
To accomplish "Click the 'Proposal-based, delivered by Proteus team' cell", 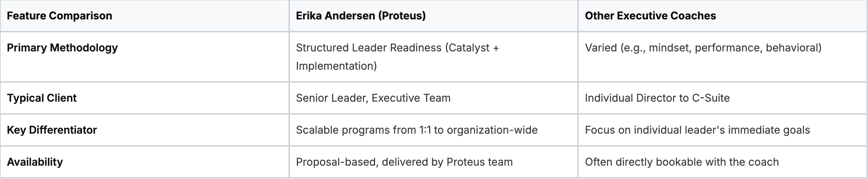I will pyautogui.click(x=404, y=162).
